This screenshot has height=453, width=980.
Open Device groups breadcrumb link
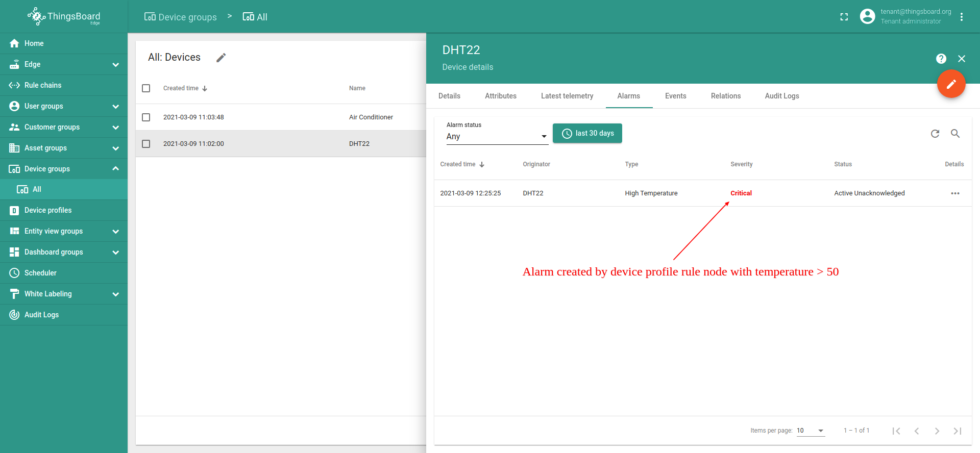tap(181, 17)
